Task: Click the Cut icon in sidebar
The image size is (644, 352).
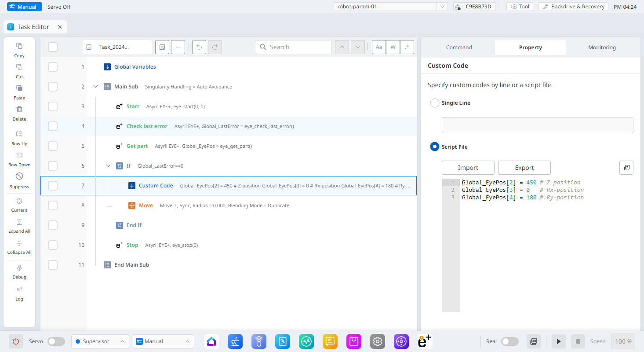Action: coord(19,67)
